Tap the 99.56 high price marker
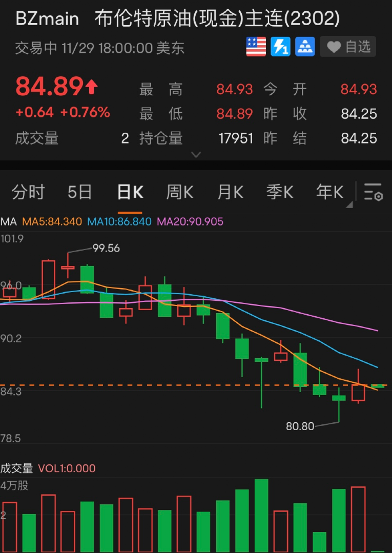Viewport: 392px width, 553px height. [106, 248]
